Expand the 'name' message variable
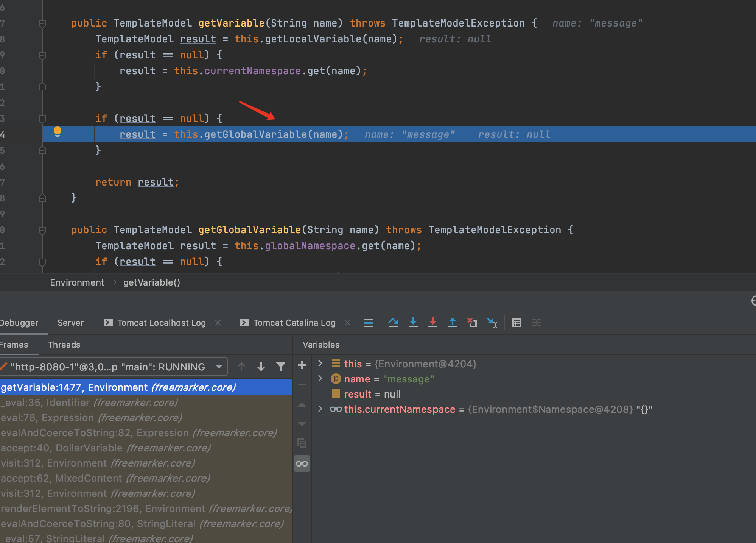The image size is (756, 543). click(320, 379)
